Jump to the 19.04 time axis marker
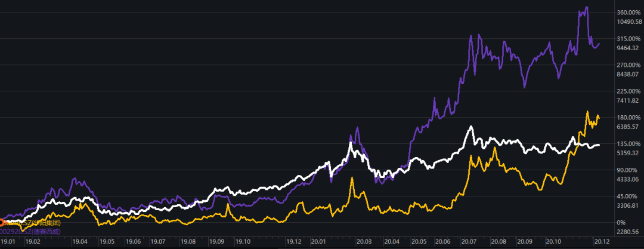This screenshot has height=249, width=644. click(80, 243)
